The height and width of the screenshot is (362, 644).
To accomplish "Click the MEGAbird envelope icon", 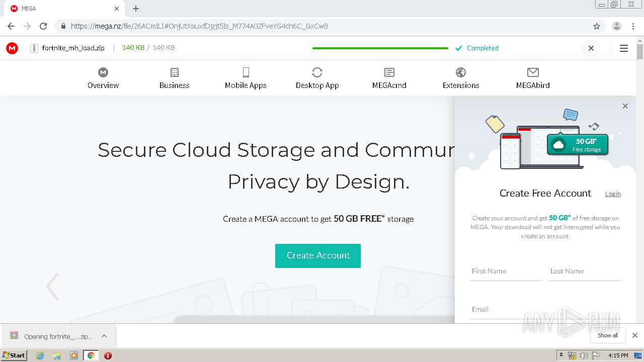I will (533, 72).
